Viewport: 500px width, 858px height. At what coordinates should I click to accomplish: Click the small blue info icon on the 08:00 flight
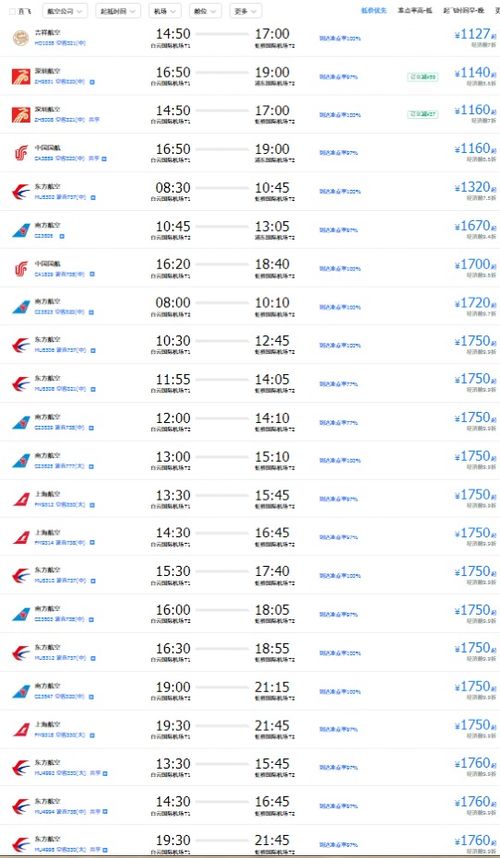[91, 312]
